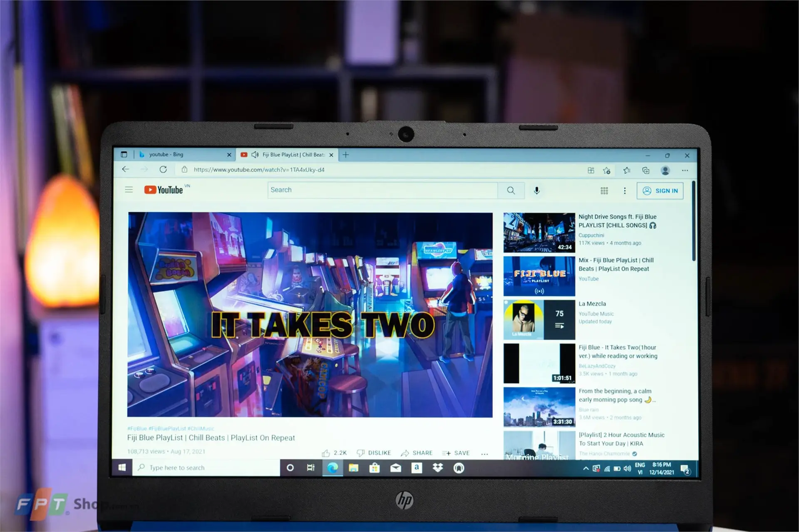Focus the YouTube Search field
The height and width of the screenshot is (532, 799).
(383, 190)
